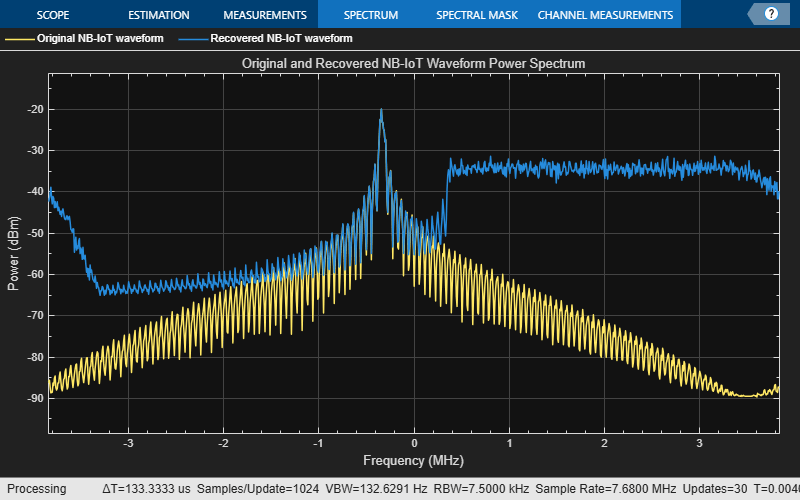The height and width of the screenshot is (500, 800).
Task: Click the Spectrum tab
Action: tap(370, 15)
